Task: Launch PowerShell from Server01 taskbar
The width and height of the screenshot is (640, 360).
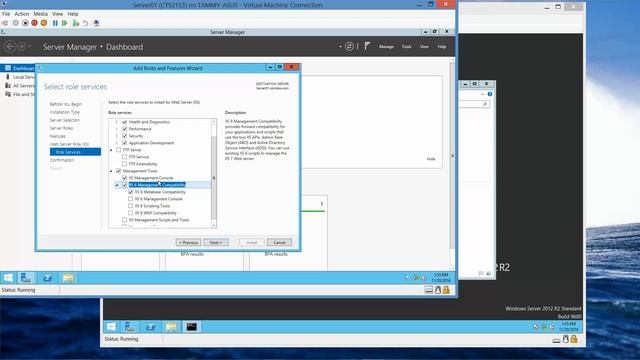Action: [47, 278]
